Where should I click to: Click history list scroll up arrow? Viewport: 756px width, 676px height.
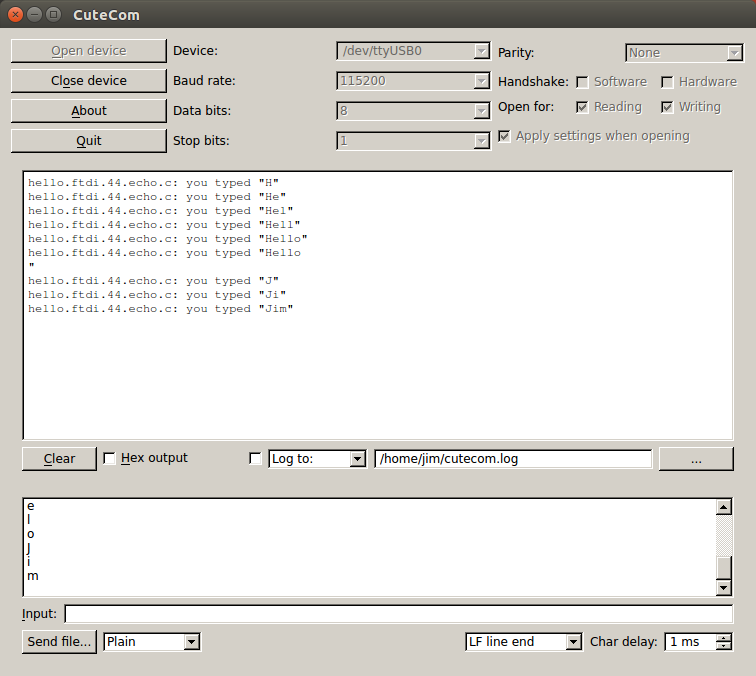pos(724,507)
